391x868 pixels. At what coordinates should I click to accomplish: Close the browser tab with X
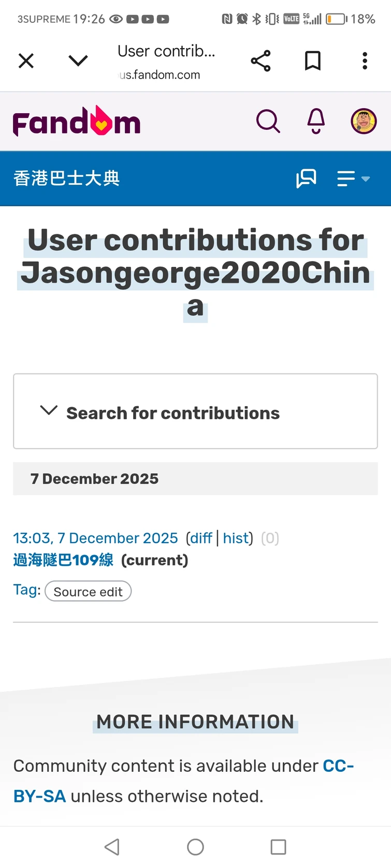[26, 61]
